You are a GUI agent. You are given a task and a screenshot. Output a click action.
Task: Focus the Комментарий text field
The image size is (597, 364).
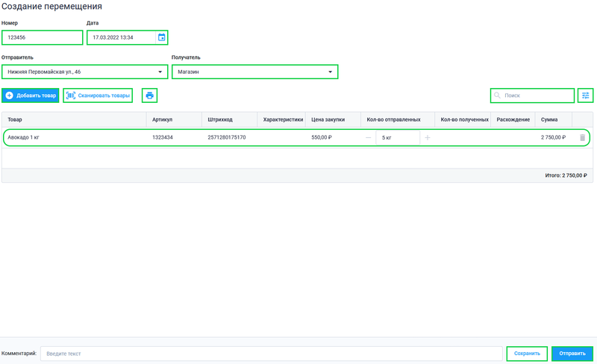tap(271, 354)
